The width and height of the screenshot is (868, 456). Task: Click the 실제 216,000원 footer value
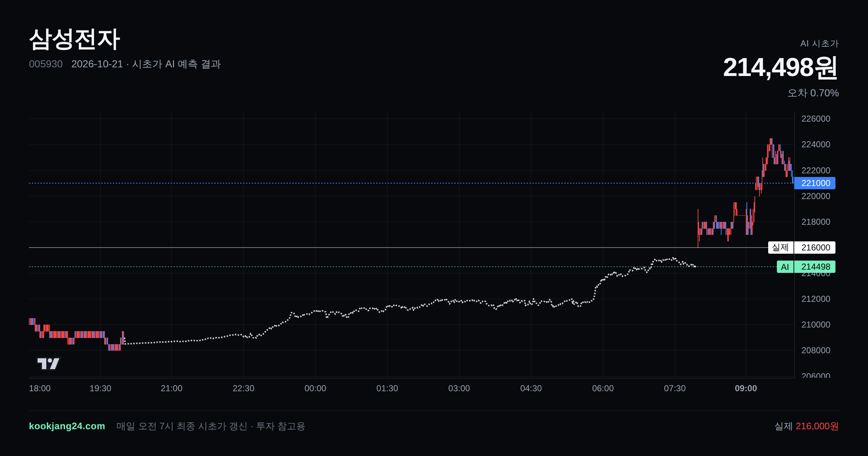[x=807, y=426]
